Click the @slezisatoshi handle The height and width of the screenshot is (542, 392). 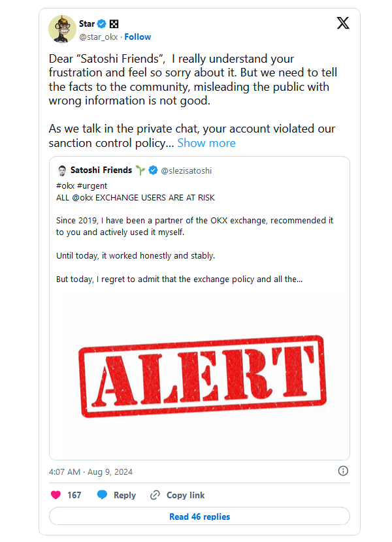pos(186,171)
